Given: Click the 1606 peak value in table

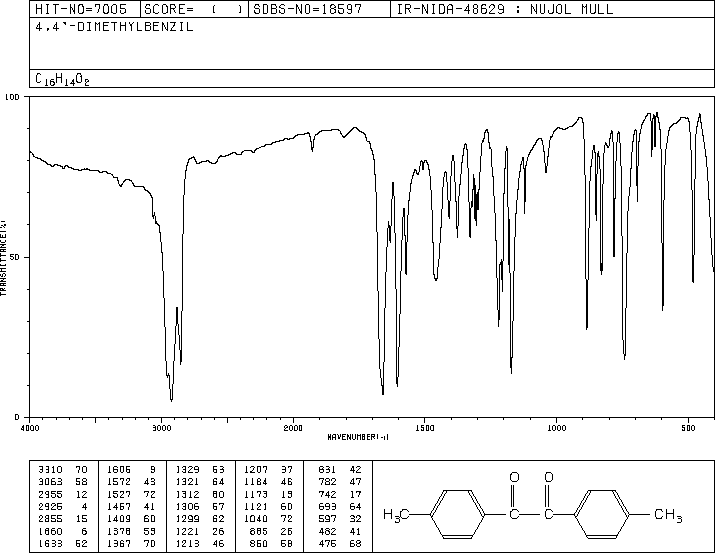Looking at the screenshot, I should coord(119,469).
